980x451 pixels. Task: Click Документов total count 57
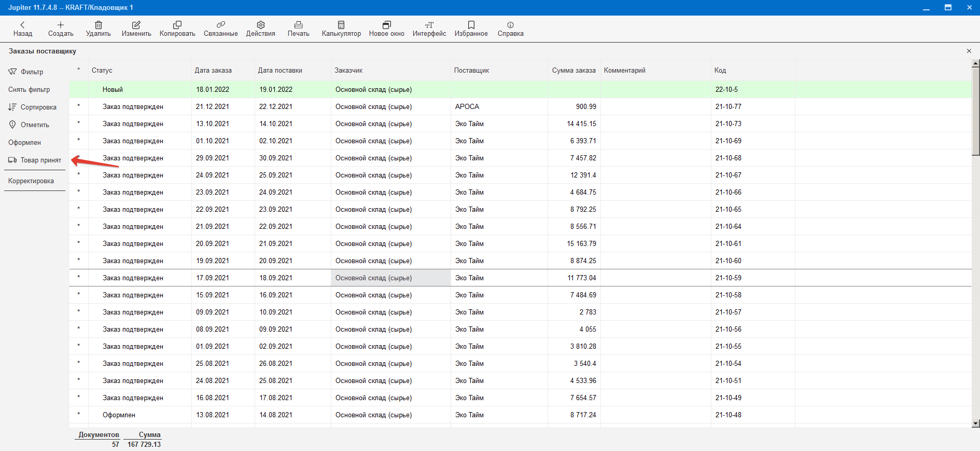(x=116, y=444)
